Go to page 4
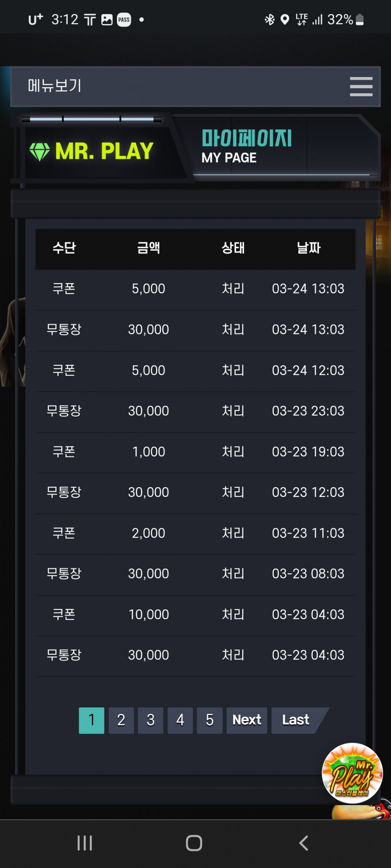This screenshot has width=391, height=868. 180,720
